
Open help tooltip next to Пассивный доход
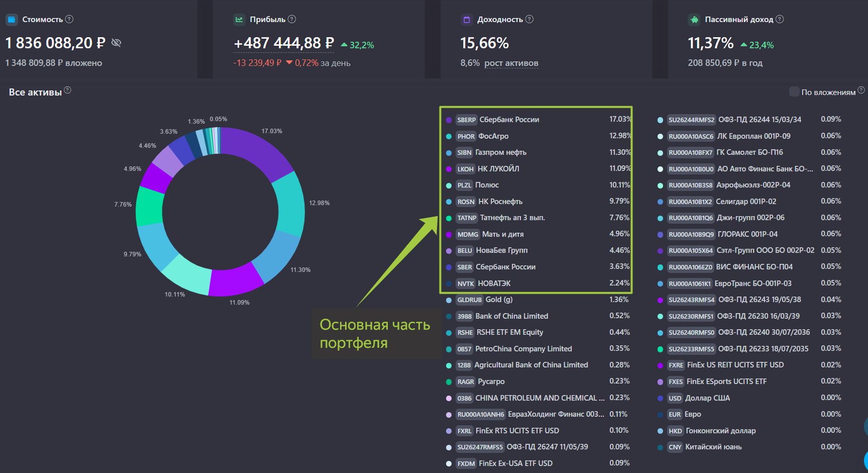coord(780,19)
